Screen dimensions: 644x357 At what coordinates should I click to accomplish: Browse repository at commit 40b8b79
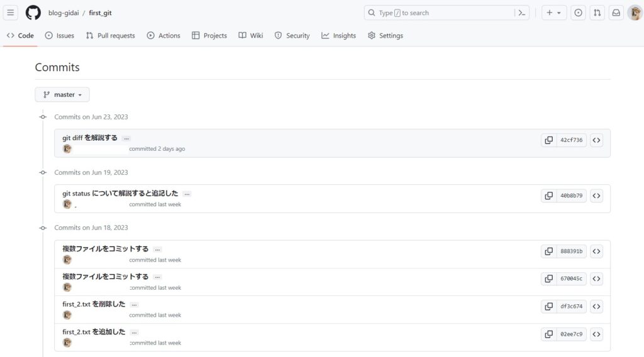(x=596, y=195)
